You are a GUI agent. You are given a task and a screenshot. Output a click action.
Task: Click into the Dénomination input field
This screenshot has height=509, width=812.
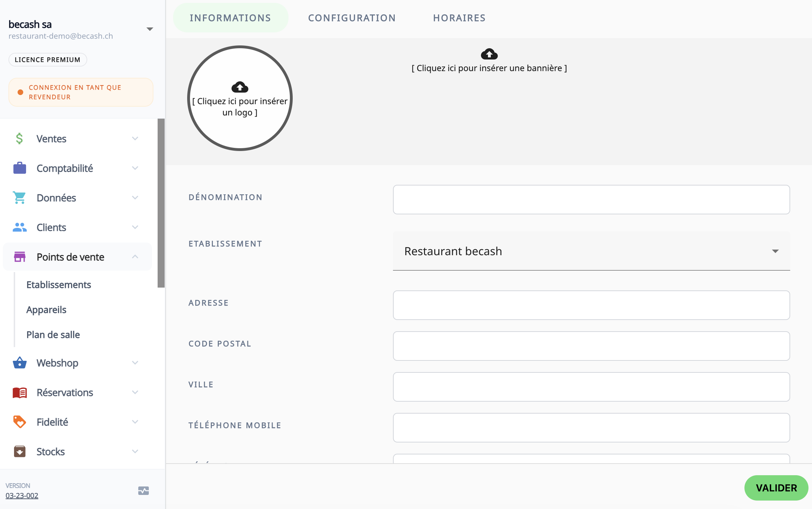coord(591,200)
